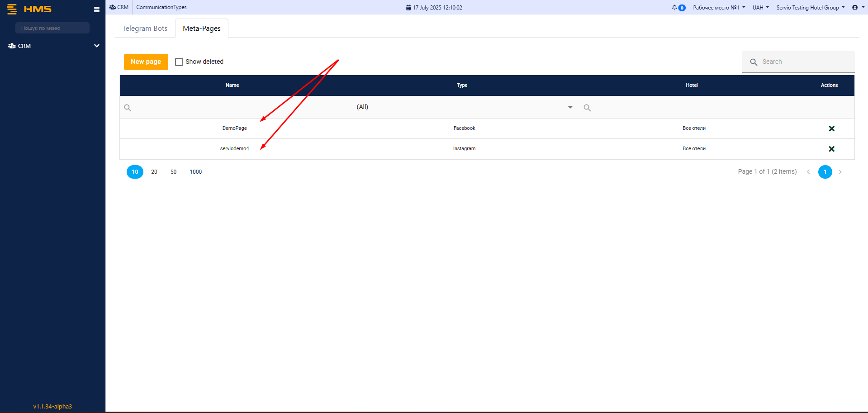Toggle the sidebar hamburger menu icon
This screenshot has width=868, height=413.
point(96,9)
